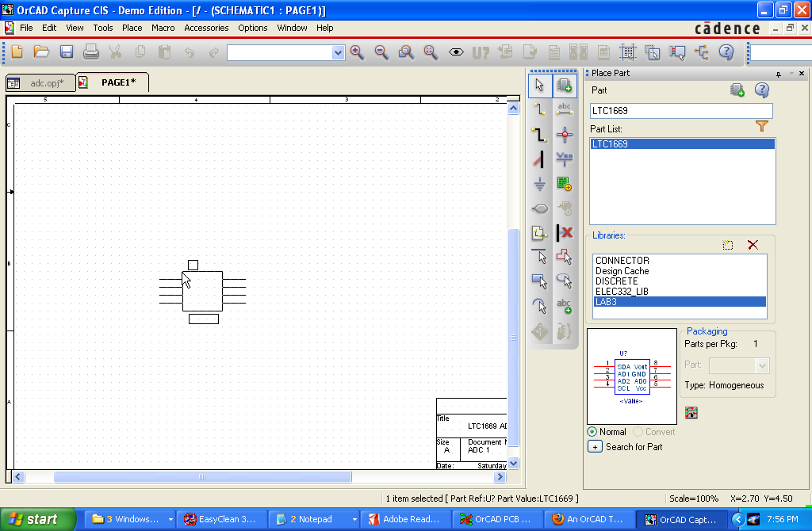The width and height of the screenshot is (812, 531).
Task: Zoom out of the schematic
Action: (381, 52)
